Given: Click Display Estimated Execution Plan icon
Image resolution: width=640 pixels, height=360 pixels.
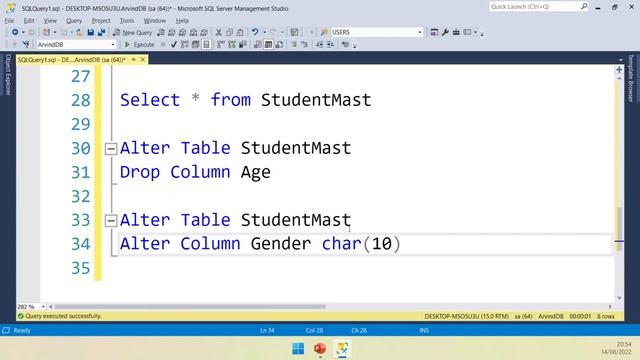Looking at the screenshot, I should click(x=184, y=44).
